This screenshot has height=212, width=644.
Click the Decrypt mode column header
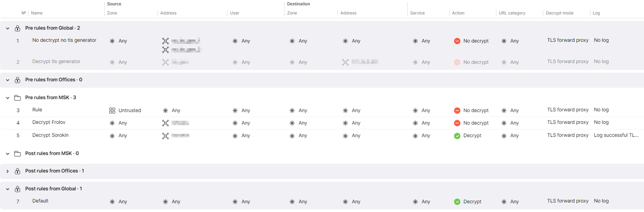click(560, 13)
